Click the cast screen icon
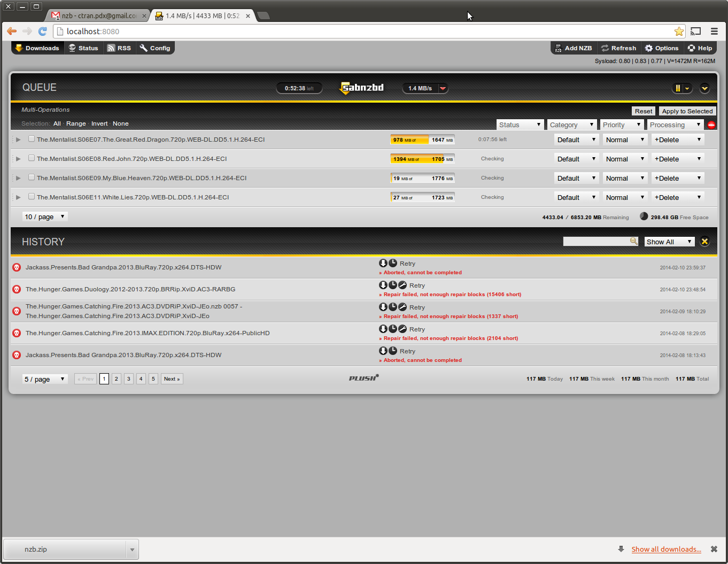728x564 pixels. click(695, 32)
